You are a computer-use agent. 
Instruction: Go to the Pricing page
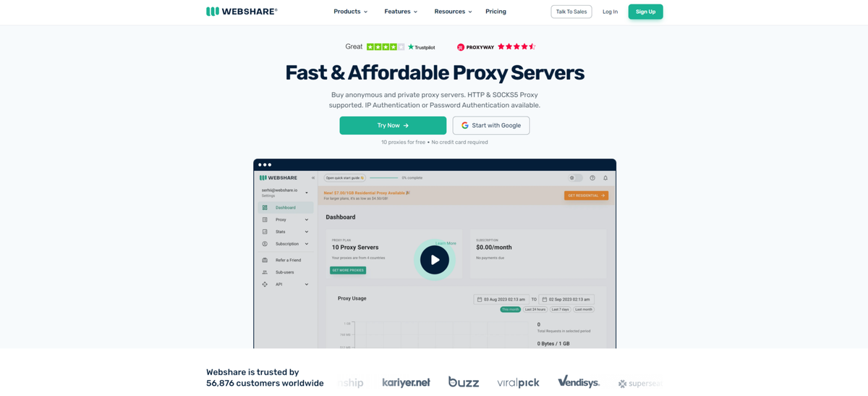(495, 12)
